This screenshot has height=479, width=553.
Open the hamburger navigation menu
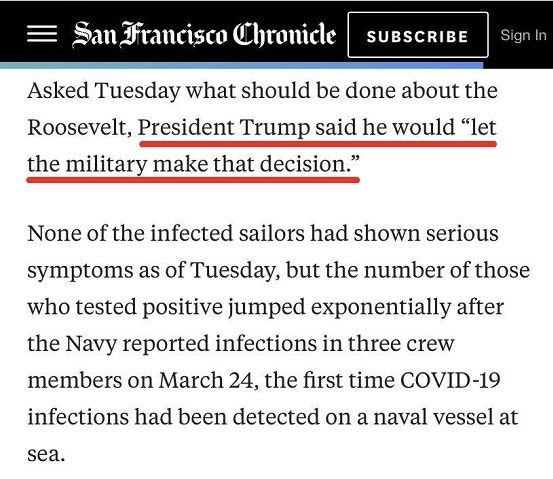42,34
